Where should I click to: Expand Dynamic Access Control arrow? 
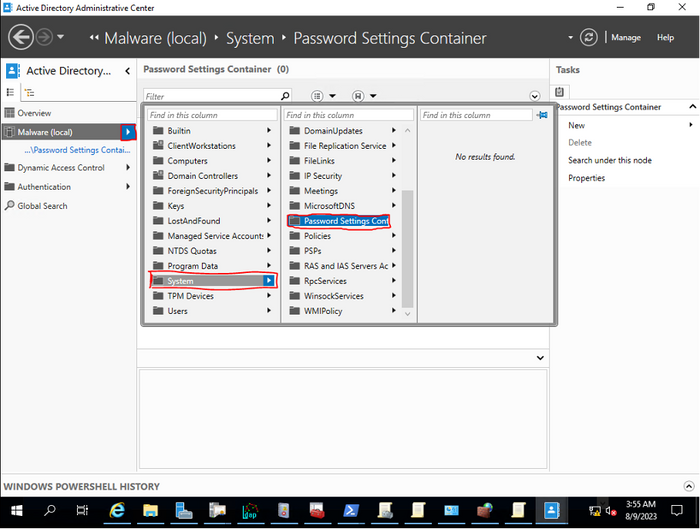point(128,167)
